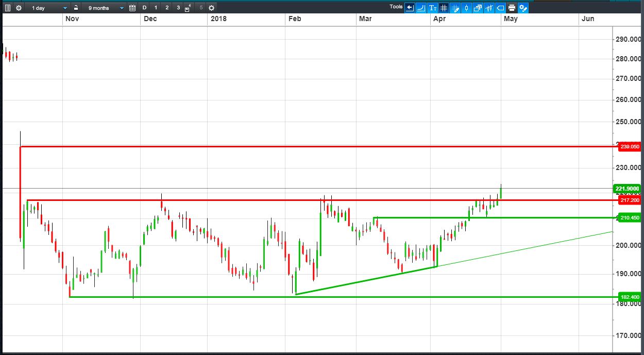The image size is (644, 355).
Task: Open the indicators candlestick-with-line icon
Action: pyautogui.click(x=489, y=8)
